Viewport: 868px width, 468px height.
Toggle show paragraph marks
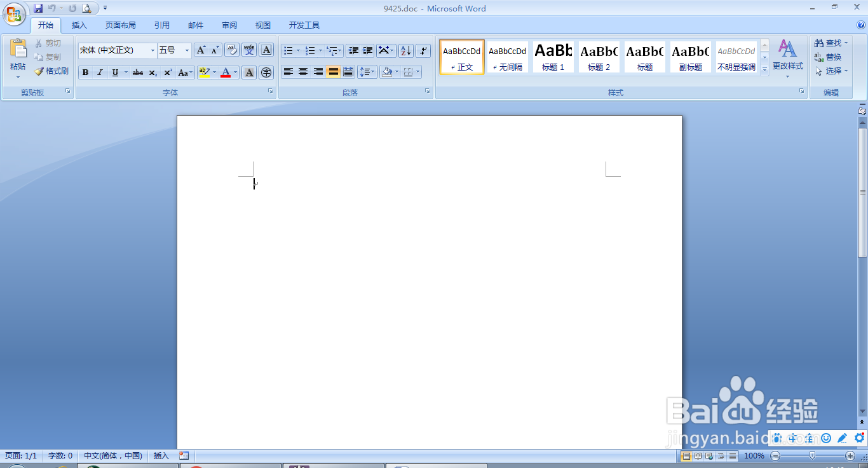tap(423, 50)
